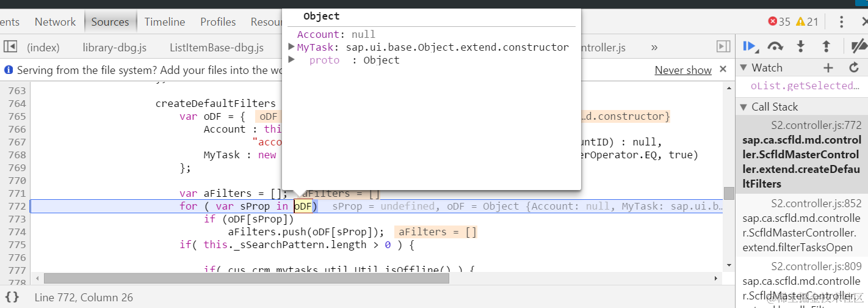Viewport: 868px width, 308px height.
Task: Refresh the watch expressions
Action: [x=854, y=68]
